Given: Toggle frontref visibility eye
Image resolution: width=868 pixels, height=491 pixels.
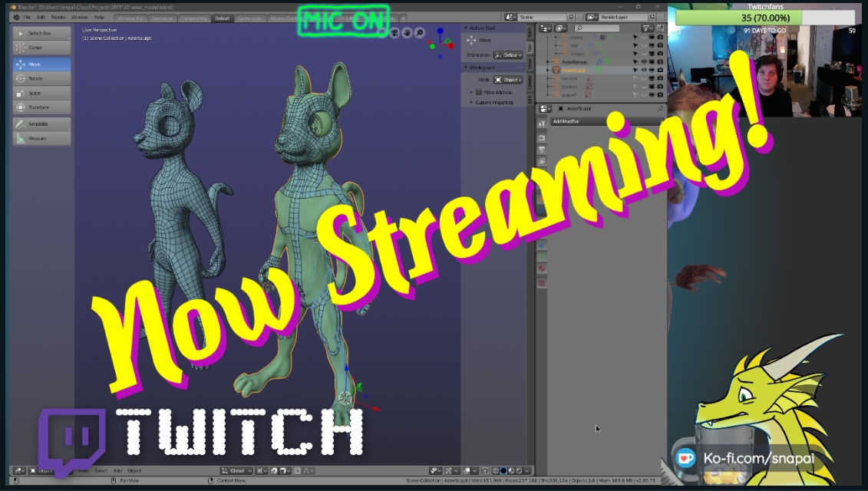Looking at the screenshot, I should click(x=644, y=87).
